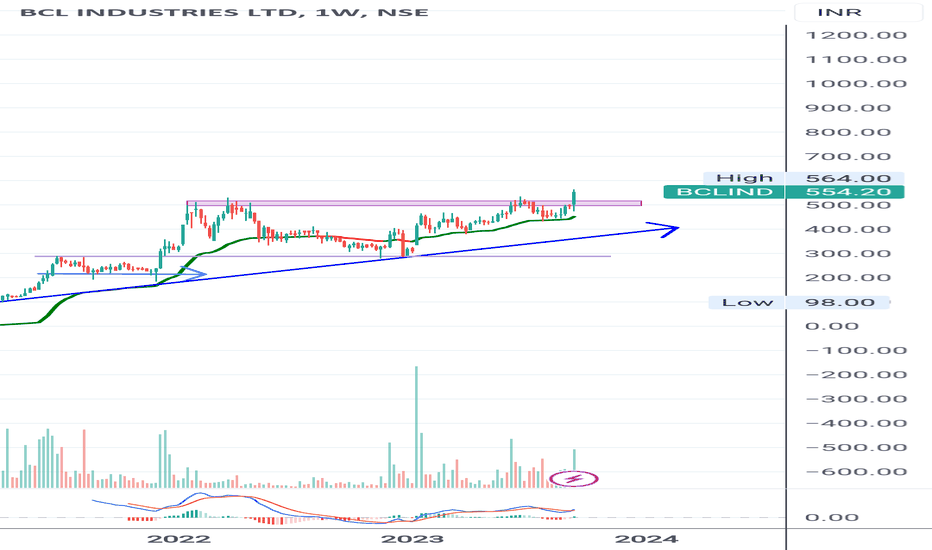
Task: Click the 2024 date axis label
Action: pos(646,539)
